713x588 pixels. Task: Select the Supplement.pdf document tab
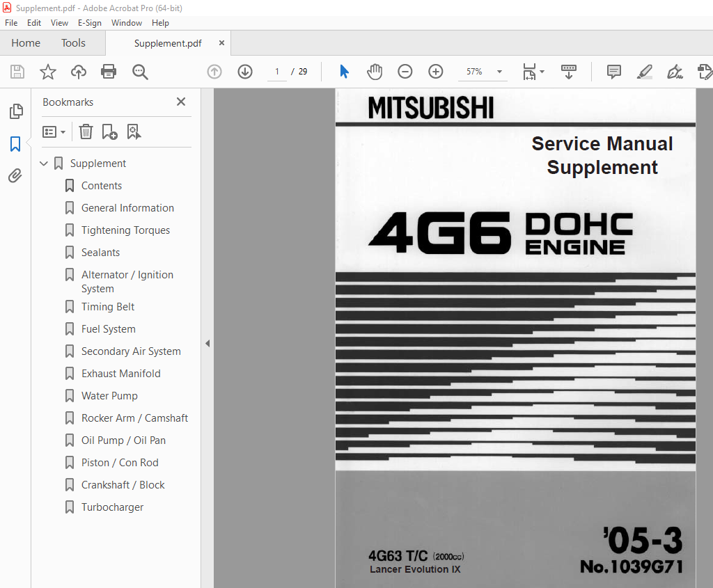(168, 43)
